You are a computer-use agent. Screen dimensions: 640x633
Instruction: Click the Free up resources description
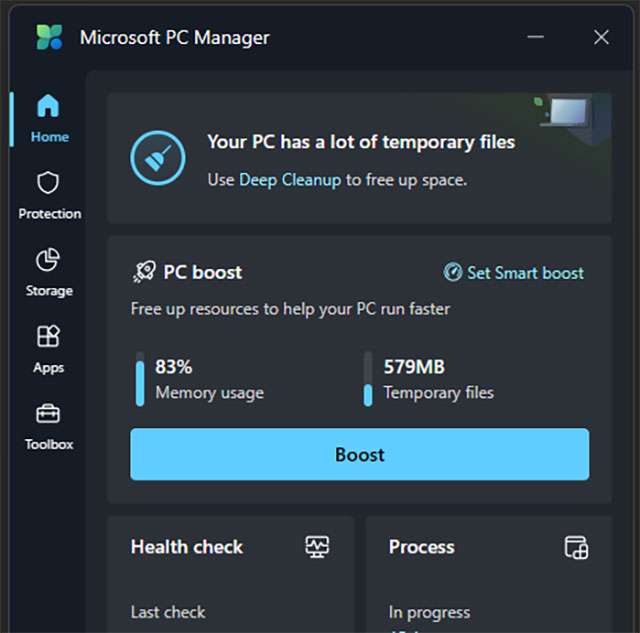(x=290, y=309)
